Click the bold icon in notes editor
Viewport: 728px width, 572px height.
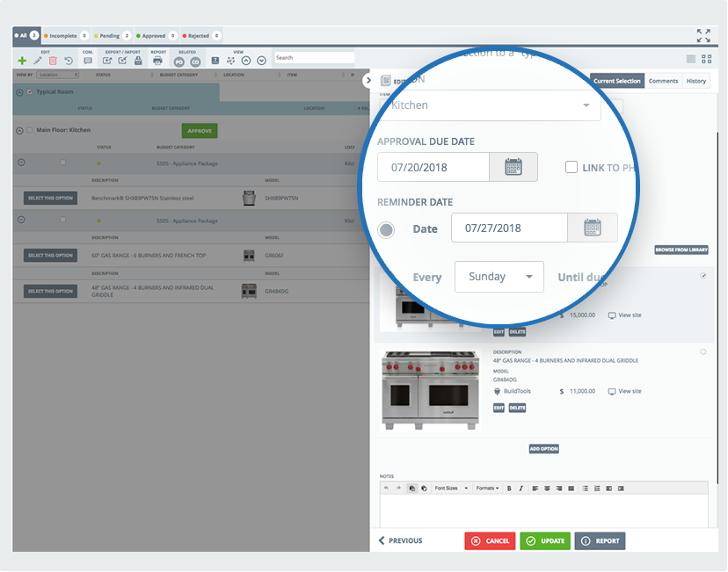tap(508, 488)
